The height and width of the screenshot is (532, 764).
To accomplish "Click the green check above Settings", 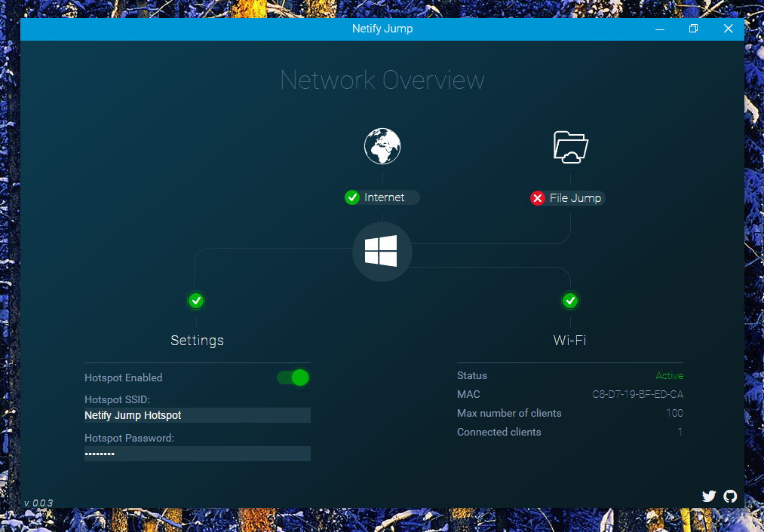I will [x=196, y=301].
